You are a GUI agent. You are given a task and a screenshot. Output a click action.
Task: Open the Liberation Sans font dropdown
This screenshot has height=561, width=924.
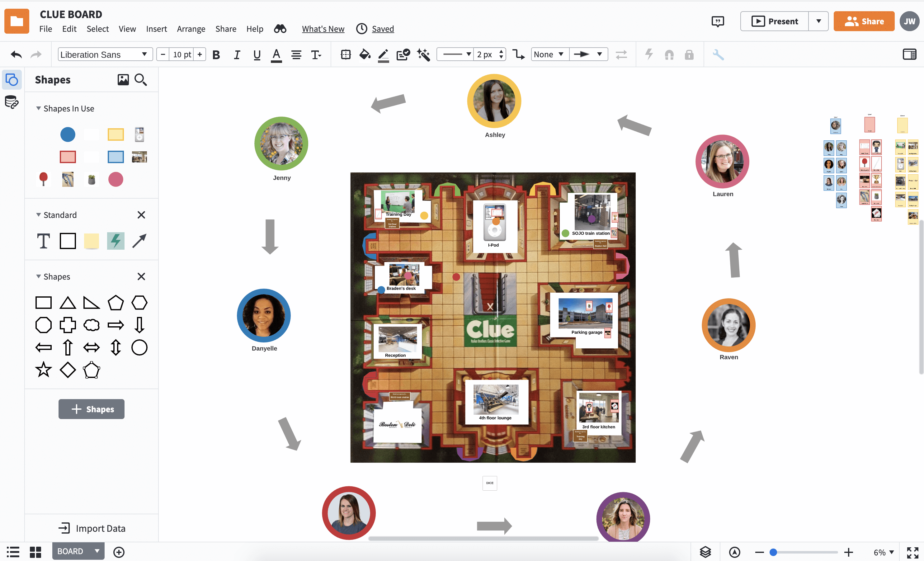click(105, 54)
